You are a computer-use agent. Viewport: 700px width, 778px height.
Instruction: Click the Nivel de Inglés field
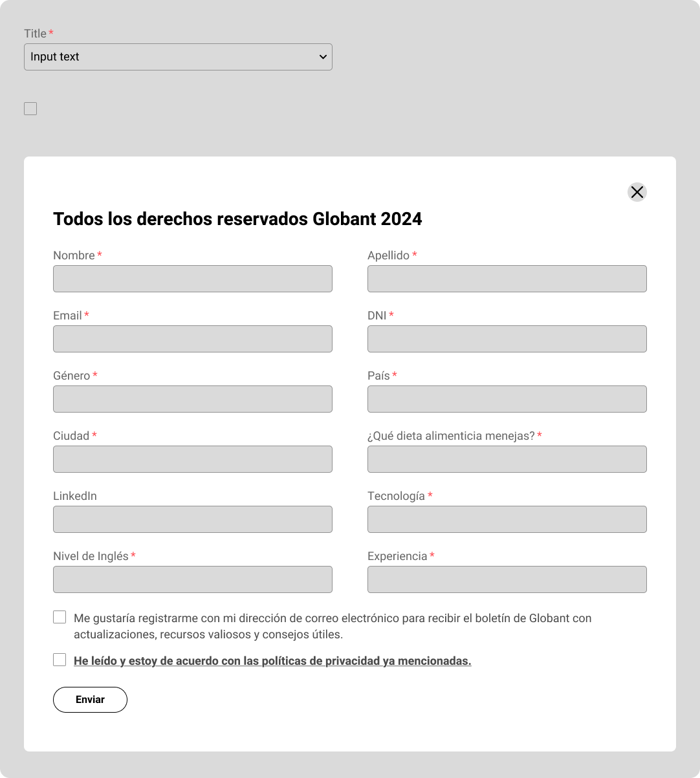pos(193,579)
